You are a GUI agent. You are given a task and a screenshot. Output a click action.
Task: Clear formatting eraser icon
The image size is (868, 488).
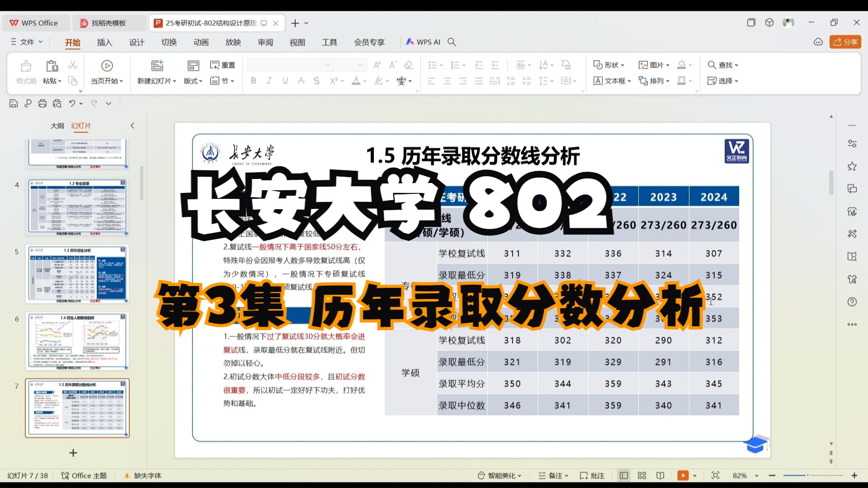(409, 65)
